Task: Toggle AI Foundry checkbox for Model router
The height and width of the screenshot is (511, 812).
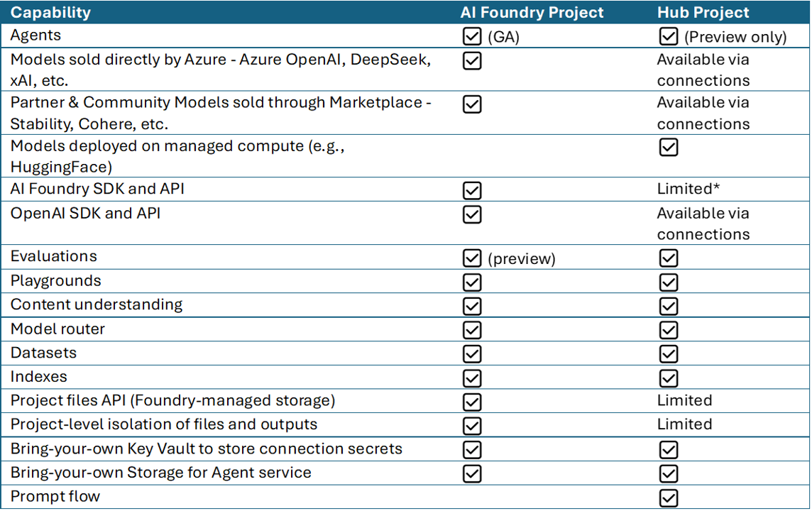Action: click(472, 330)
